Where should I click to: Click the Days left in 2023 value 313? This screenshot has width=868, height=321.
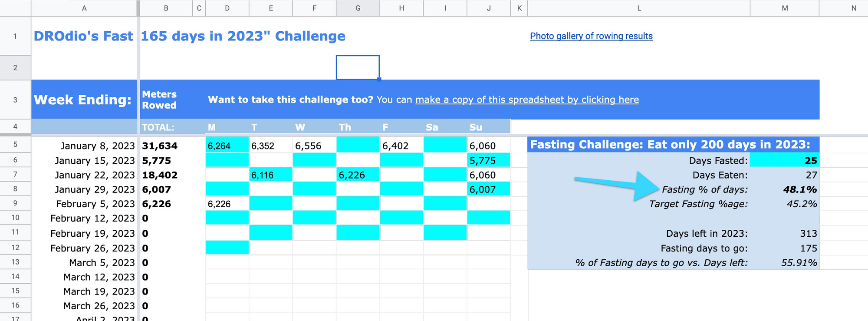808,233
